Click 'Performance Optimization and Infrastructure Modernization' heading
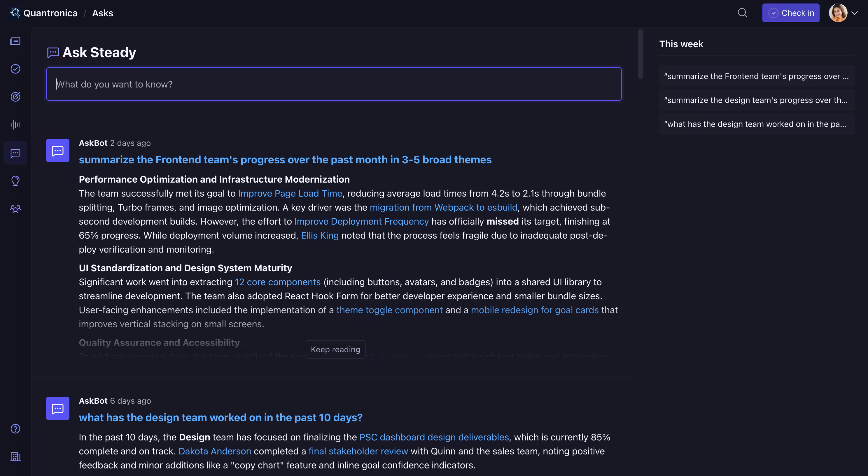 214,179
